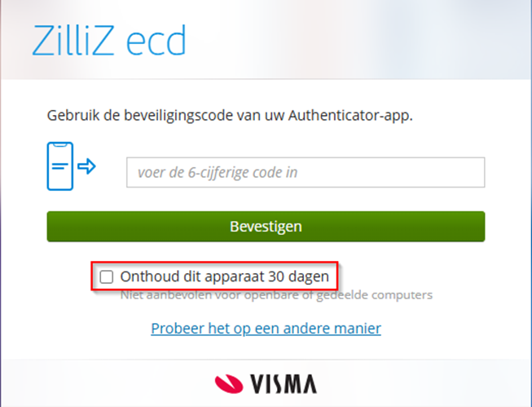Click the red Visma swoosh emblem
The width and height of the screenshot is (532, 407).
(x=229, y=384)
